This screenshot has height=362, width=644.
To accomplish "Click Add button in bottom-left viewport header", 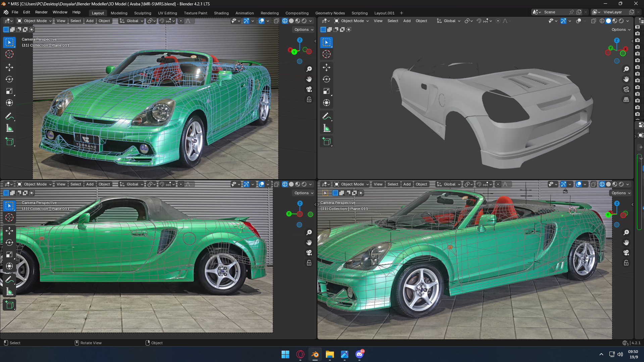I will [x=90, y=184].
